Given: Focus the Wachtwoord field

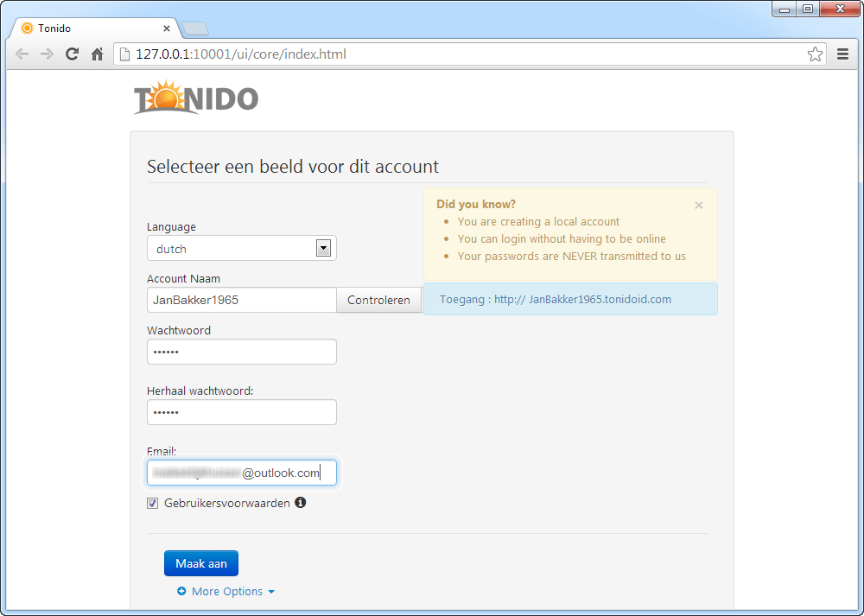Looking at the screenshot, I should [242, 352].
